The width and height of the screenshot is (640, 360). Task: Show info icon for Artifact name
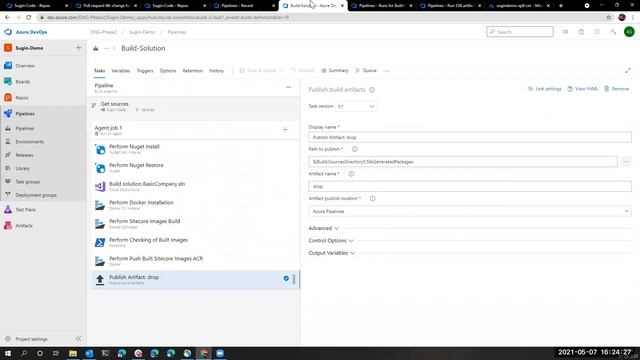tap(351, 174)
